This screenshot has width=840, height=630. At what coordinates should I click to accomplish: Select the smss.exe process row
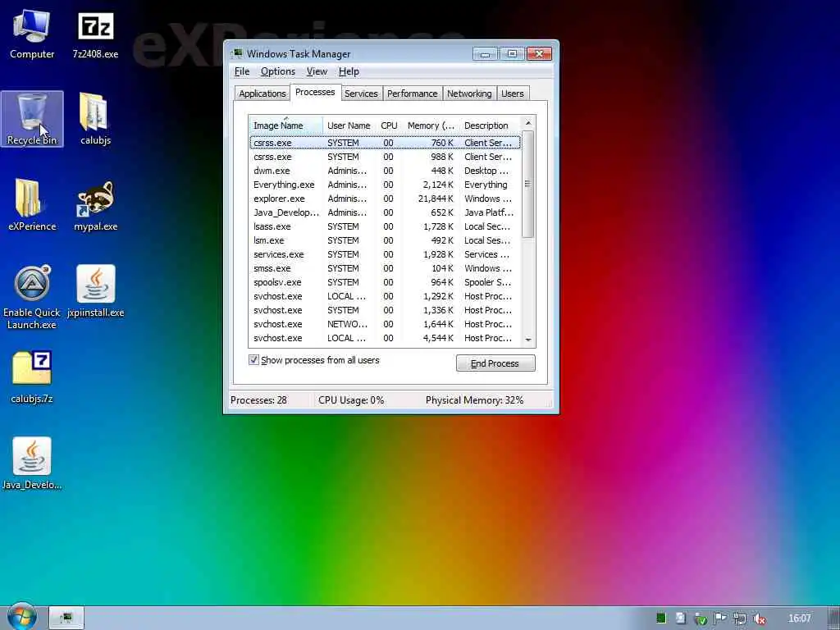pyautogui.click(x=385, y=268)
